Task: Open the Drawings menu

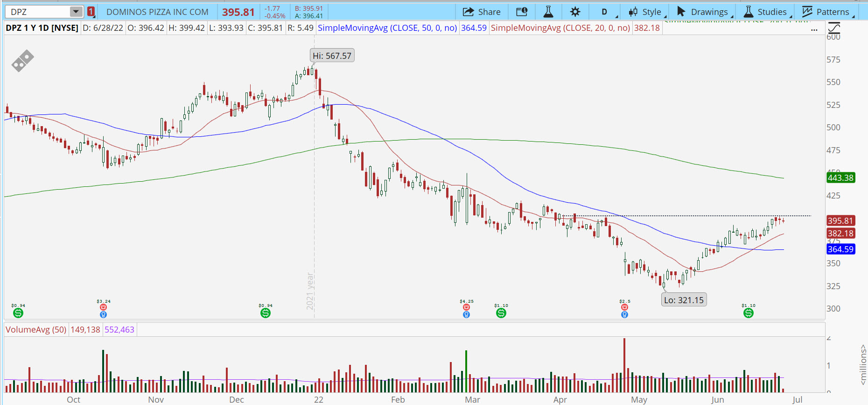Action: pyautogui.click(x=703, y=12)
